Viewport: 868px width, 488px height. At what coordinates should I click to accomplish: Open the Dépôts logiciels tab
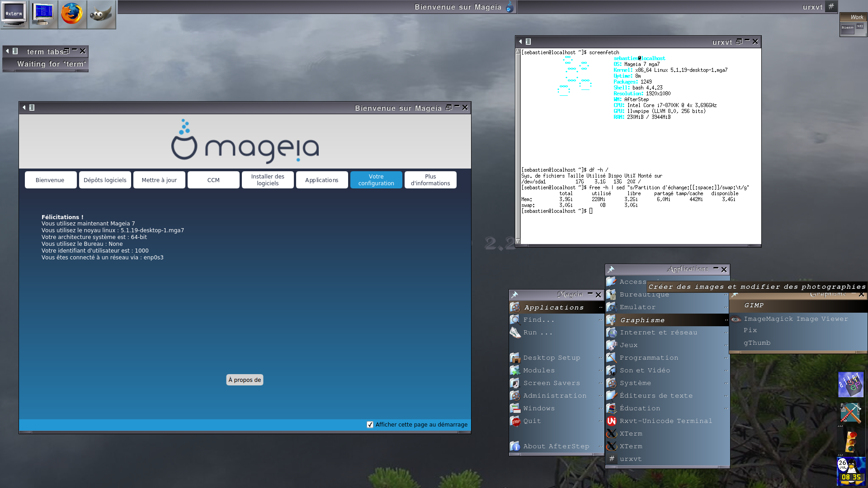tap(105, 180)
